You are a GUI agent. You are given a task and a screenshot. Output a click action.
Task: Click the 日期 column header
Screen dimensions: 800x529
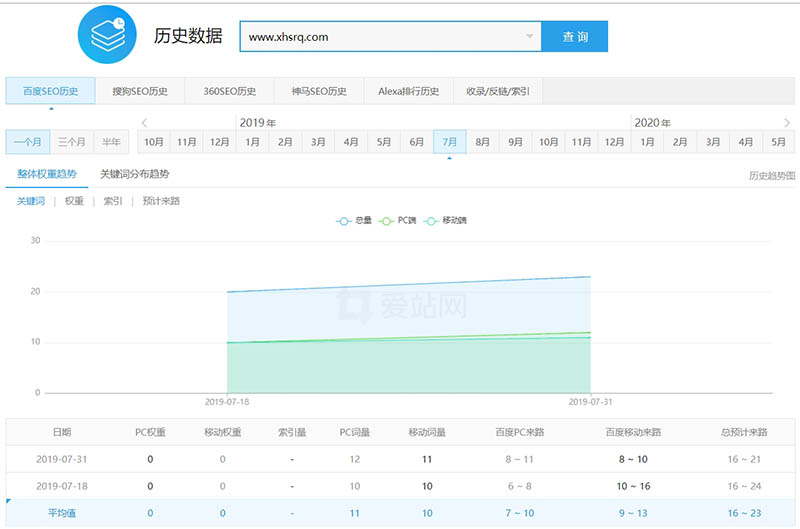(x=62, y=432)
